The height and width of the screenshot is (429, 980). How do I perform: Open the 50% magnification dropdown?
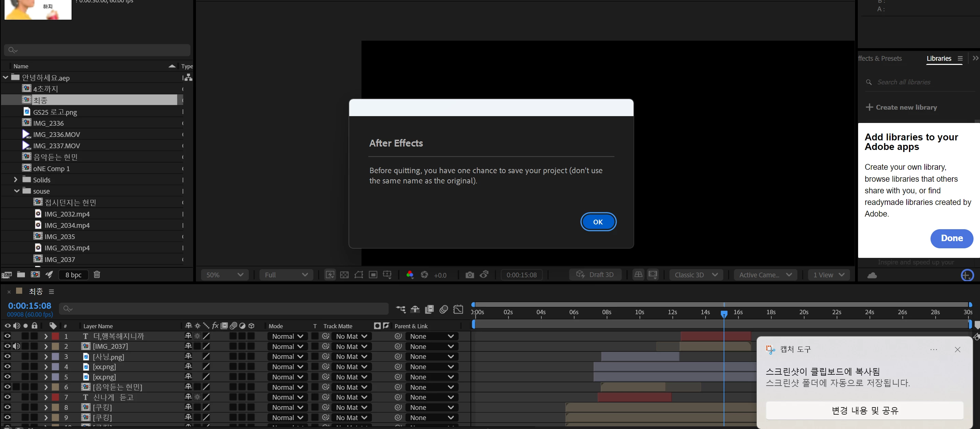point(225,275)
